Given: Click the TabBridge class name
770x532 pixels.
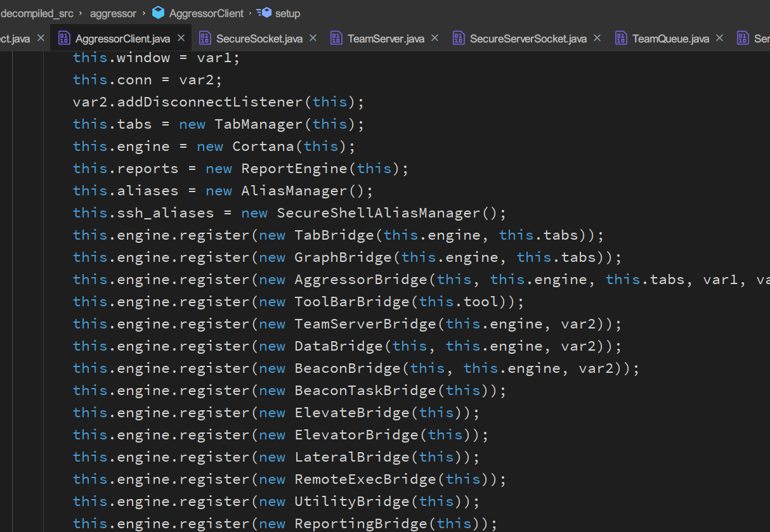Looking at the screenshot, I should click(x=334, y=235).
